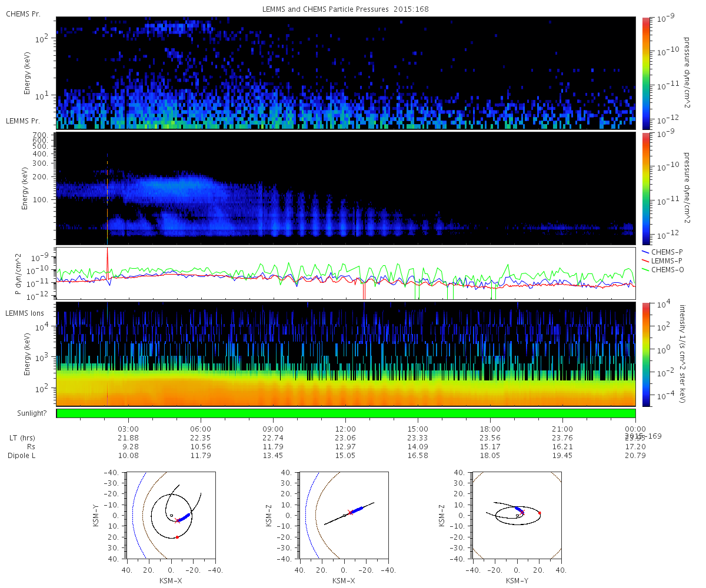Image resolution: width=706 pixels, height=588 pixels.
Task: Click Rs value 12.97
Action: click(346, 447)
